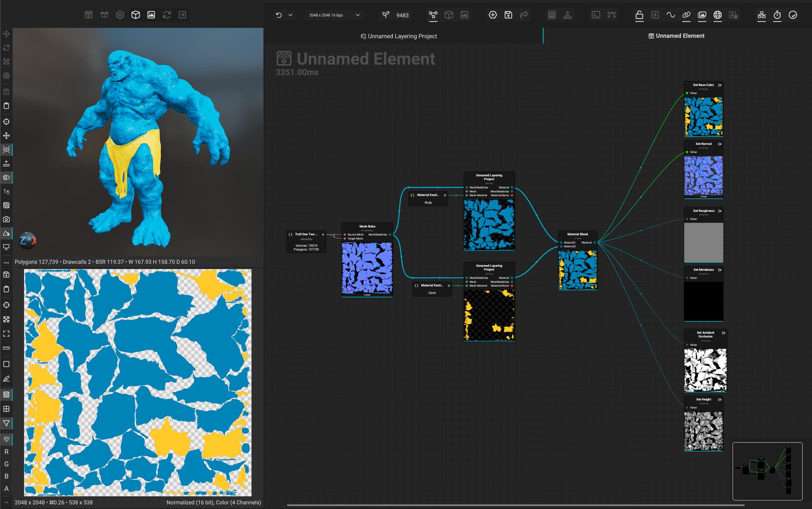This screenshot has height=509, width=812.
Task: Toggle the eye visibility icon in viewport sidebar
Action: (6, 150)
